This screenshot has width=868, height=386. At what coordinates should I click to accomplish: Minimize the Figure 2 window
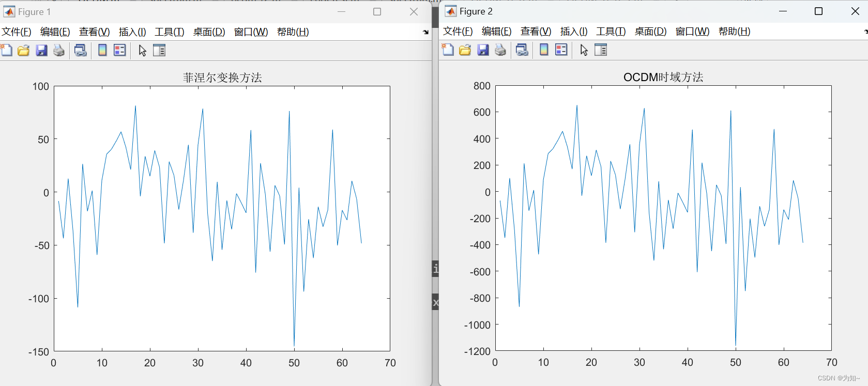(x=783, y=11)
